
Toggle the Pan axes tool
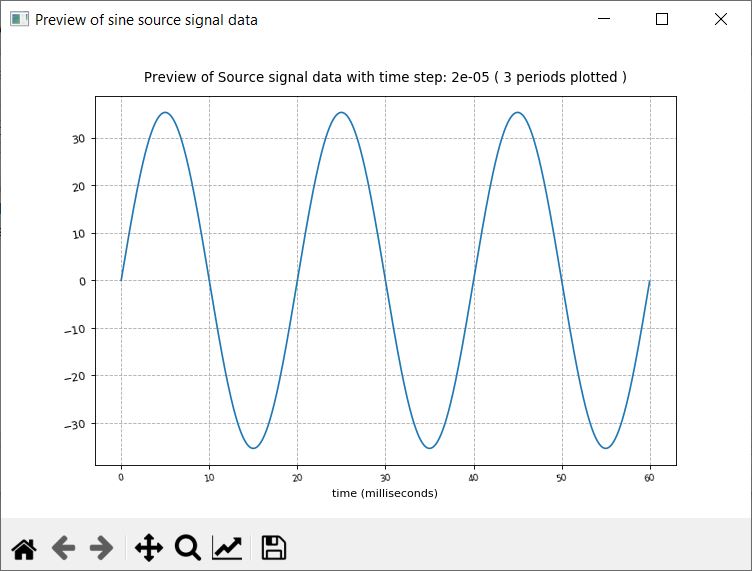click(x=148, y=547)
